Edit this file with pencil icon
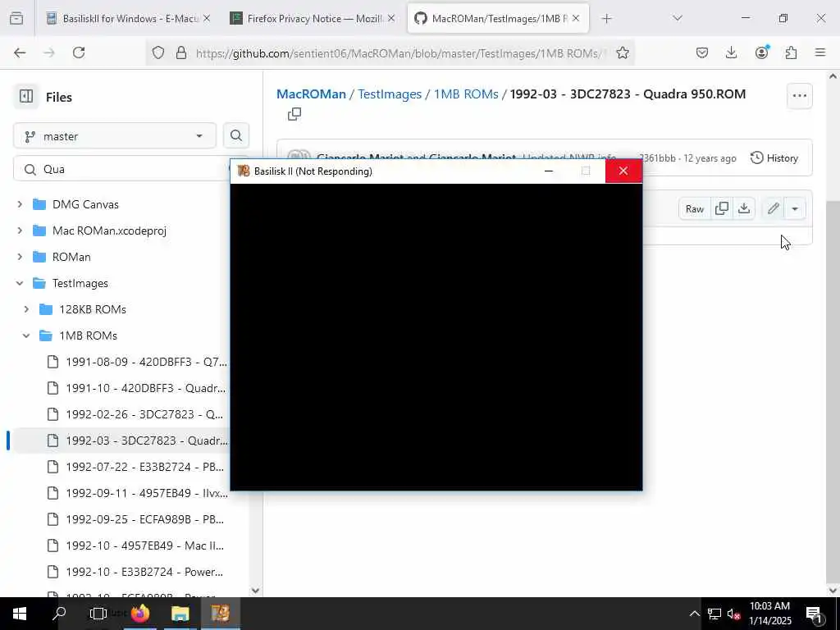Image resolution: width=840 pixels, height=630 pixels. [x=773, y=208]
